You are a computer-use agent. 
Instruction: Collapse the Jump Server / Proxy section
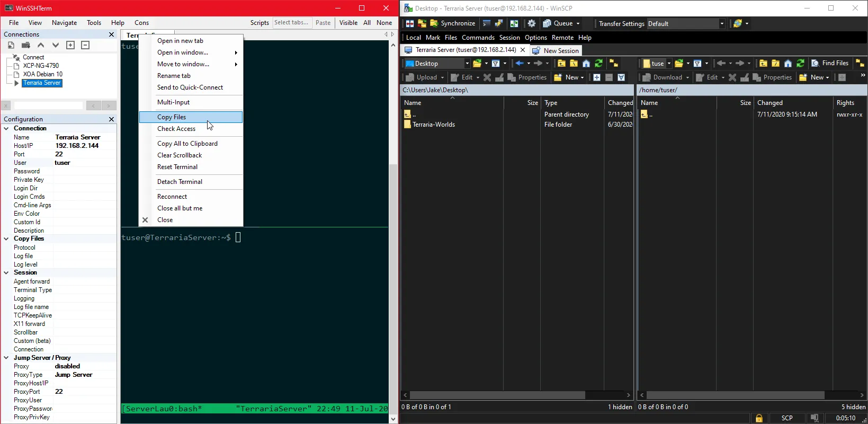coord(6,358)
